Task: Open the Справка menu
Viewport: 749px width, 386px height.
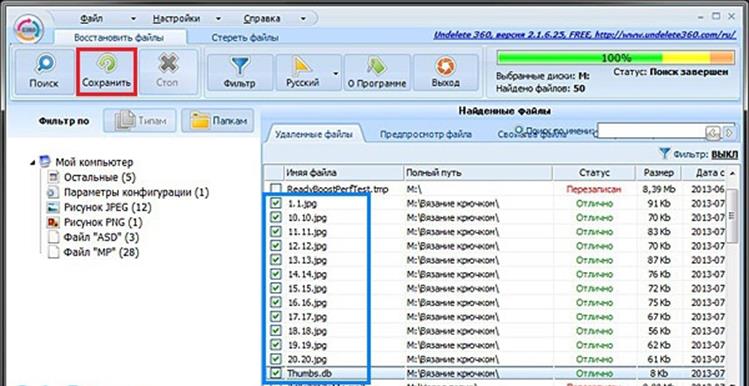Action: coord(262,19)
